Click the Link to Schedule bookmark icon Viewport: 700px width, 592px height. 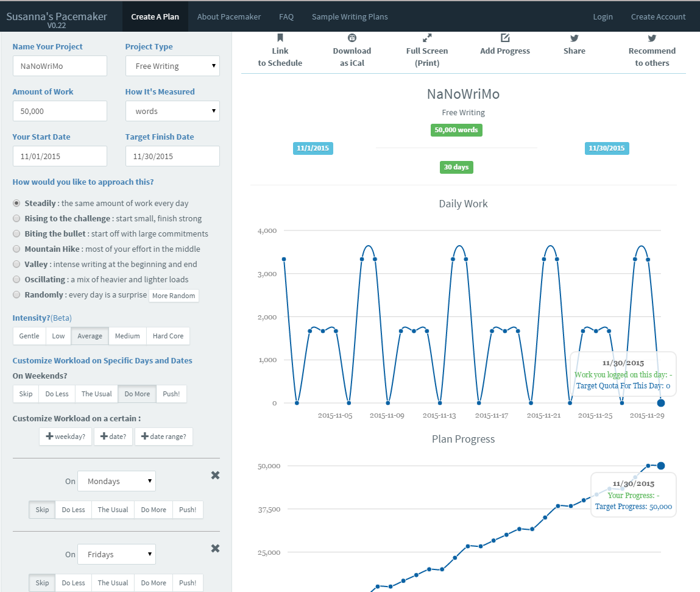tap(280, 38)
